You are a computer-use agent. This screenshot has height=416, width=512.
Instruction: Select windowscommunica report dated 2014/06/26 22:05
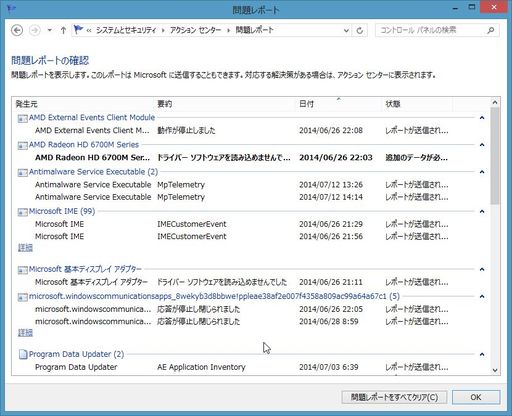[x=242, y=309]
